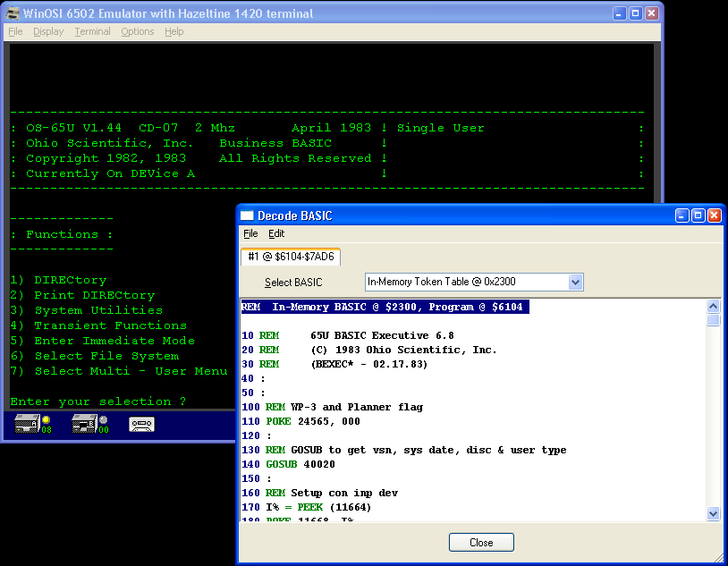
Task: Open the Edit menu in Decode BASIC
Action: (x=276, y=233)
